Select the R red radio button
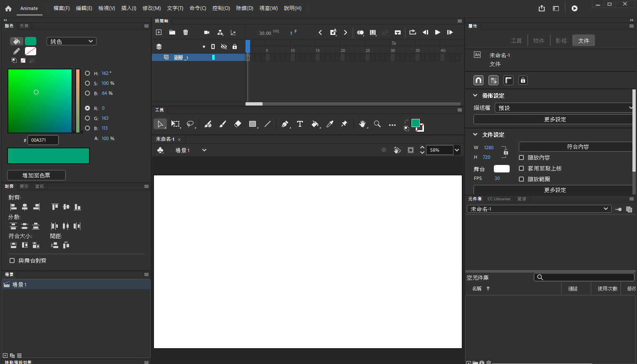637x364 pixels. [x=87, y=108]
